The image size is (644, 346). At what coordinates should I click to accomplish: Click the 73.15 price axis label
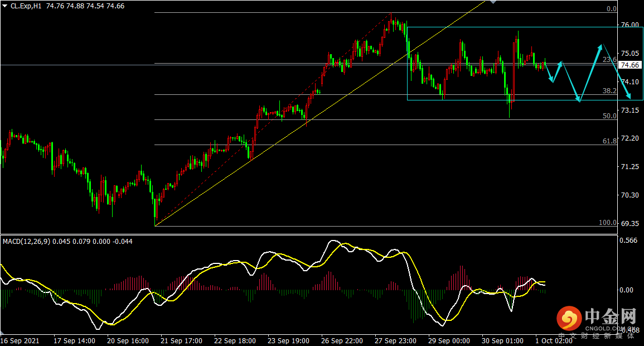(630, 110)
